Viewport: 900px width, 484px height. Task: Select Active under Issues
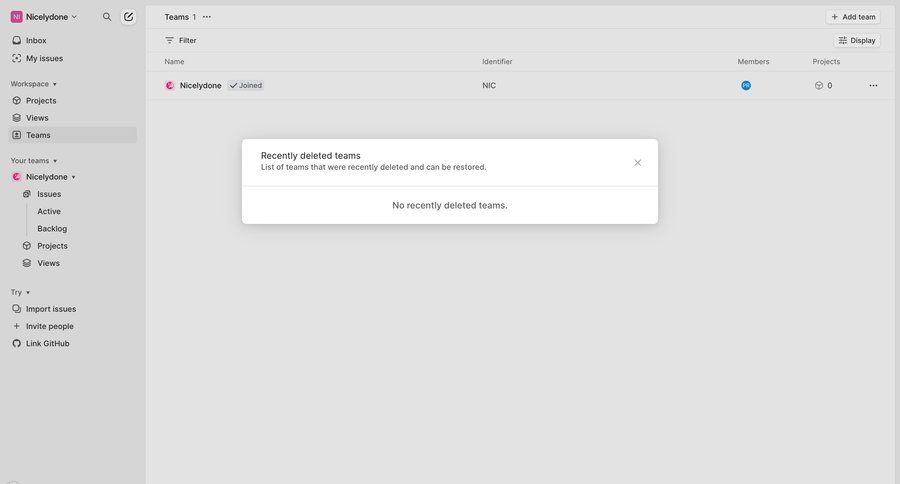pos(49,211)
